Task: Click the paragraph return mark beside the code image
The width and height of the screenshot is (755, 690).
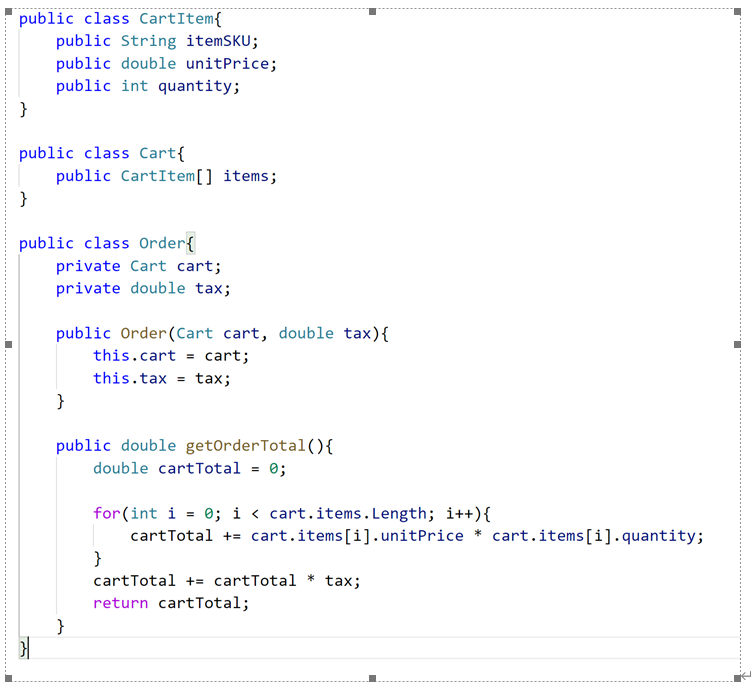Action: click(746, 676)
